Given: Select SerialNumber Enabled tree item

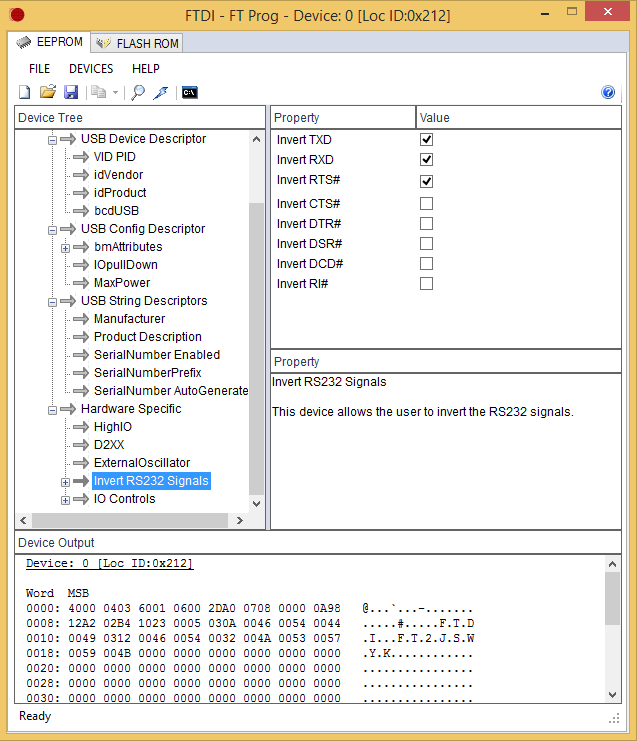Looking at the screenshot, I should [157, 354].
